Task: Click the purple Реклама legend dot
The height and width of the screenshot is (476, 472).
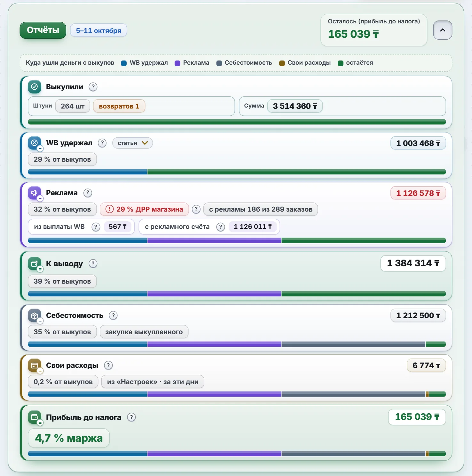Action: tap(177, 63)
